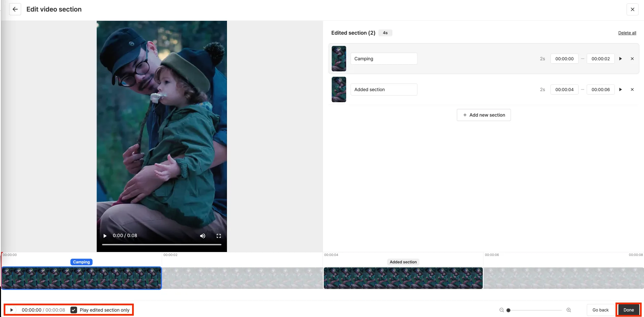Zoom out the timeline with the magnifier minus

click(502, 310)
